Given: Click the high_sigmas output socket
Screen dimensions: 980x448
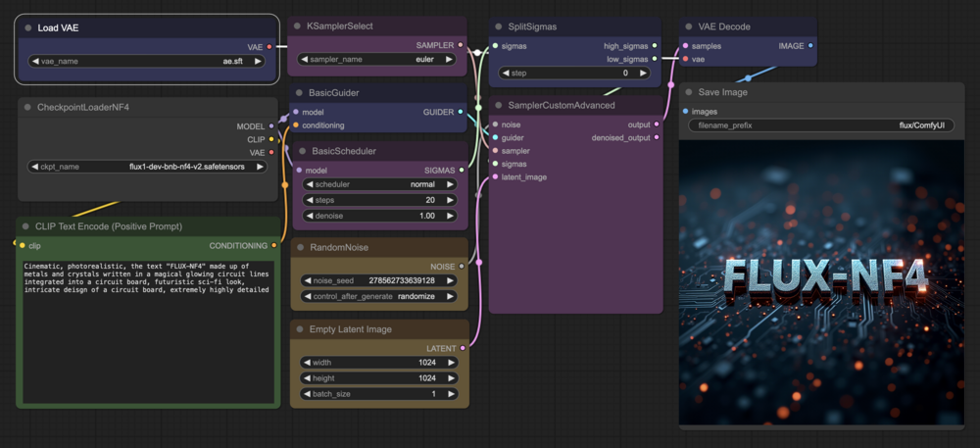Looking at the screenshot, I should [655, 46].
